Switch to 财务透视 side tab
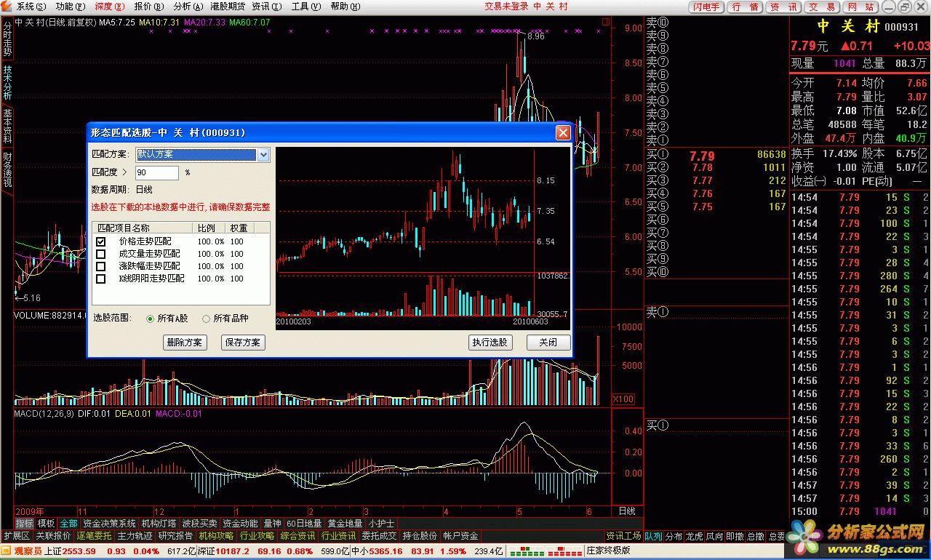The image size is (931, 560). coord(7,169)
